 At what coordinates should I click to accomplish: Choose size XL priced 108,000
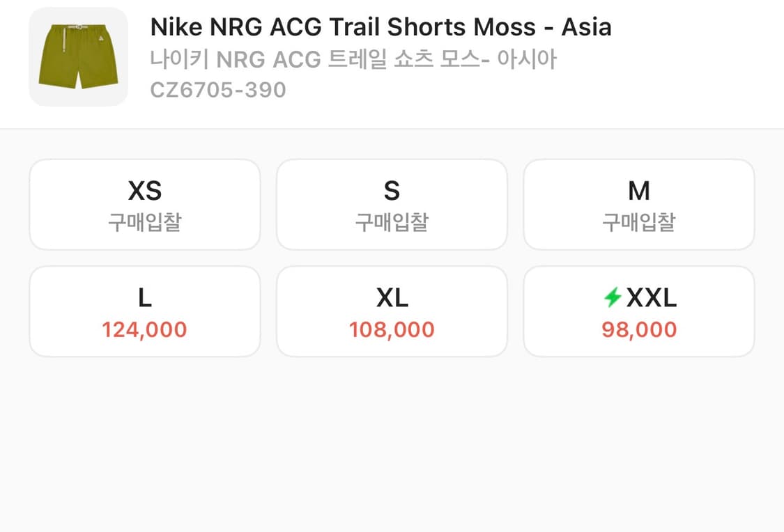pos(392,311)
